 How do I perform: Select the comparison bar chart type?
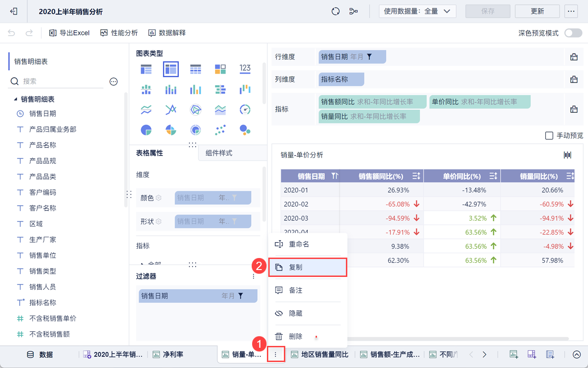click(x=220, y=89)
